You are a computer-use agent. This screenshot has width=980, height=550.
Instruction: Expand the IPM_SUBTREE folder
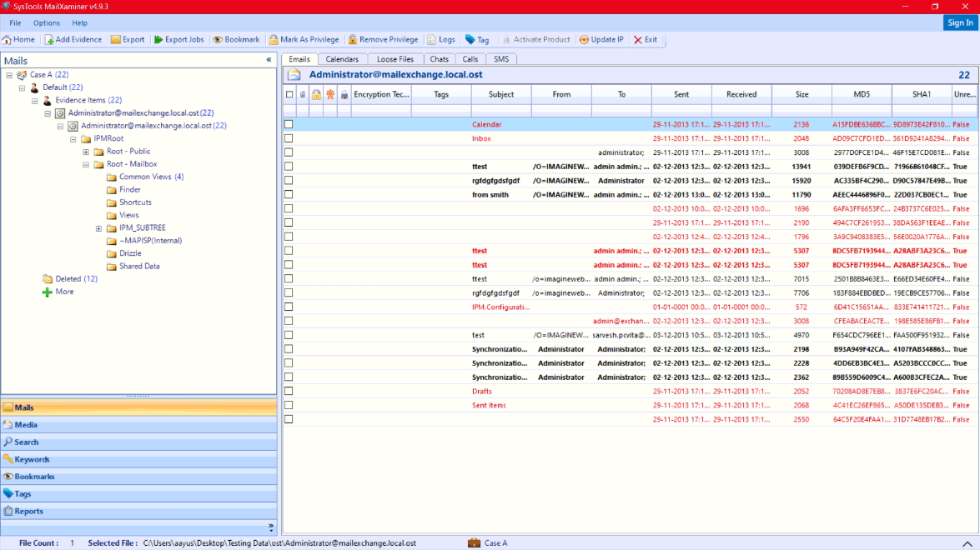(98, 228)
